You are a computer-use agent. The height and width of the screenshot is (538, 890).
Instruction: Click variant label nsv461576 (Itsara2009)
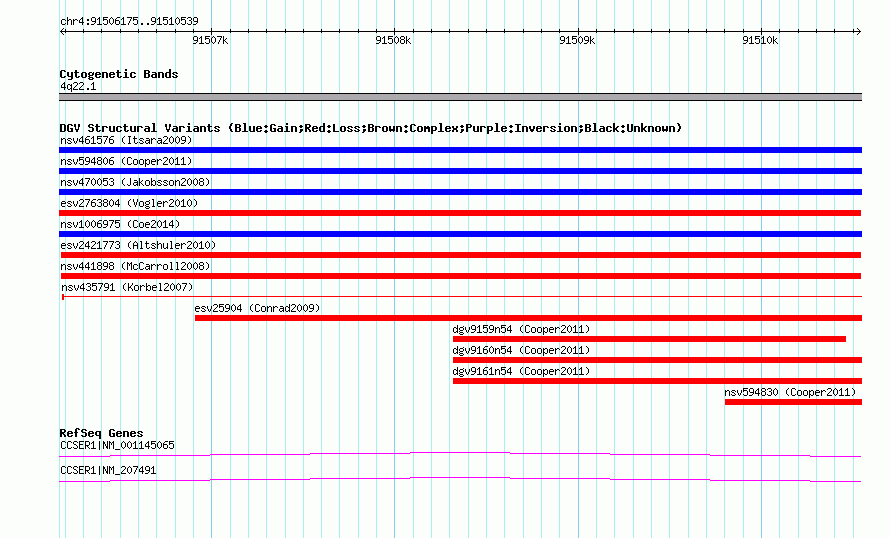[x=126, y=140]
